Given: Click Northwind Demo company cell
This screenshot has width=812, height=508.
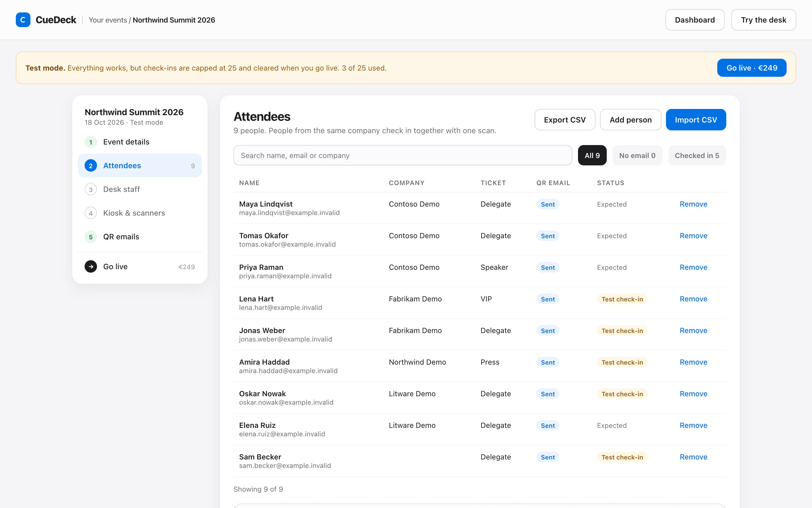Looking at the screenshot, I should click(x=417, y=362).
